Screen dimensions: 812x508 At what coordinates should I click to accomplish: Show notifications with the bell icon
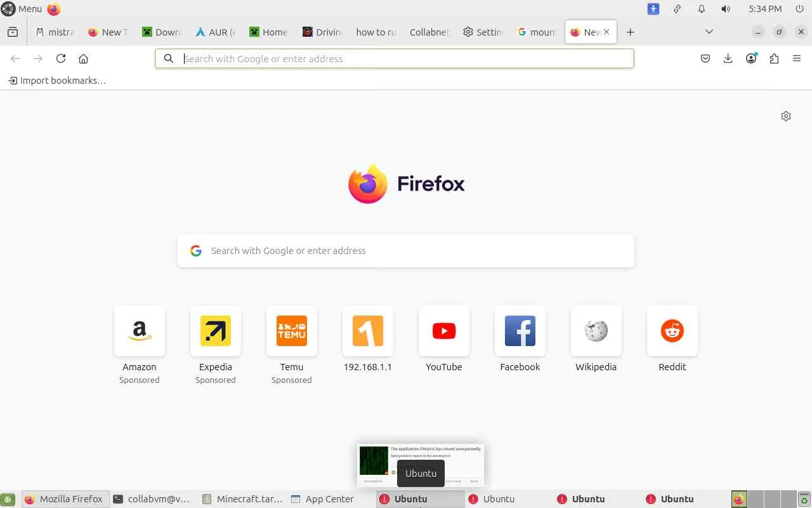coord(702,9)
